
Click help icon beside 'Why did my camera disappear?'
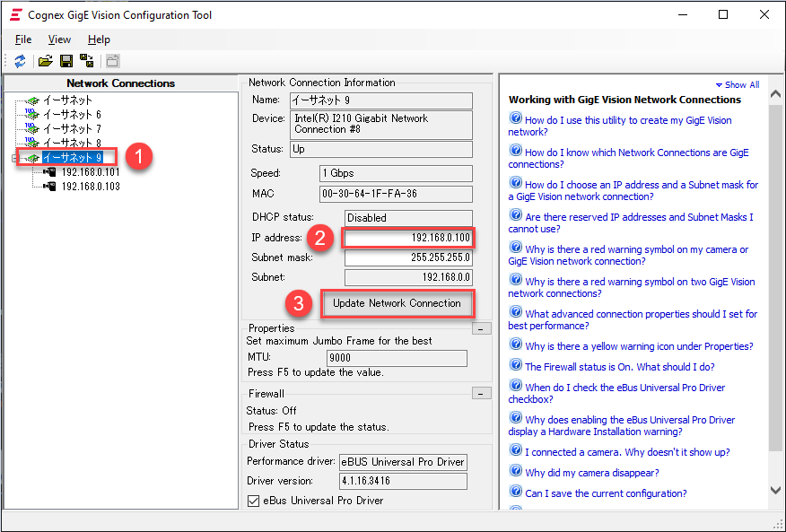click(515, 472)
